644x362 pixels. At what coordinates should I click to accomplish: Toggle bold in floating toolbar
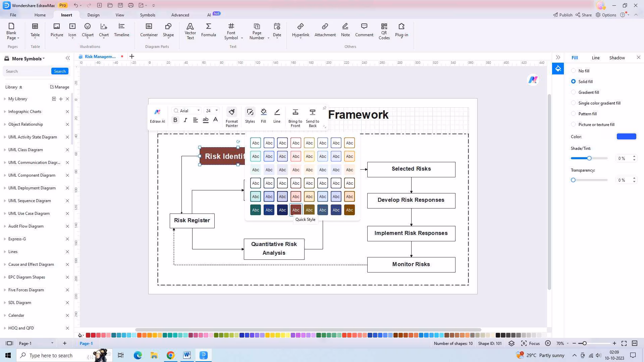coord(175,120)
